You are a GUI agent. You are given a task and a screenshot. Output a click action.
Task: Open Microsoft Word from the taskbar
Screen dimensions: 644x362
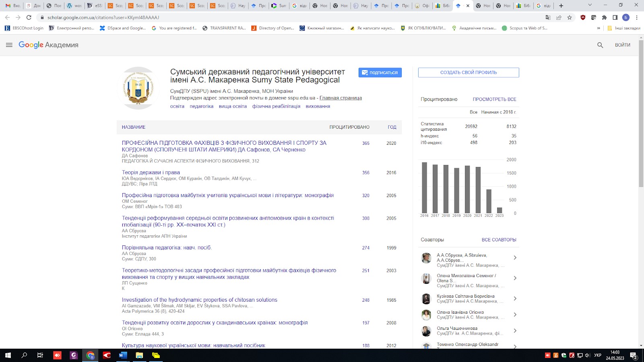123,355
